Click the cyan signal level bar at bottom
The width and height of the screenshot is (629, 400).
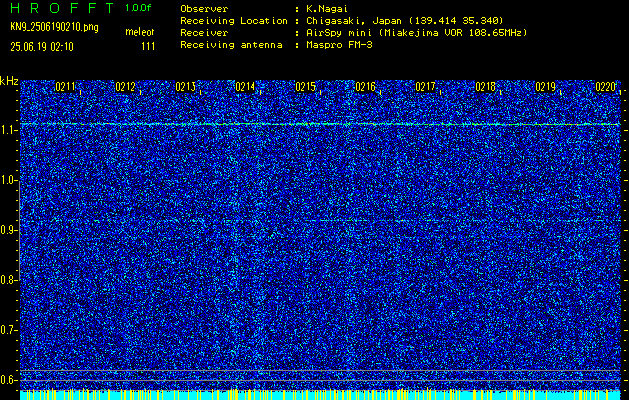pos(320,395)
